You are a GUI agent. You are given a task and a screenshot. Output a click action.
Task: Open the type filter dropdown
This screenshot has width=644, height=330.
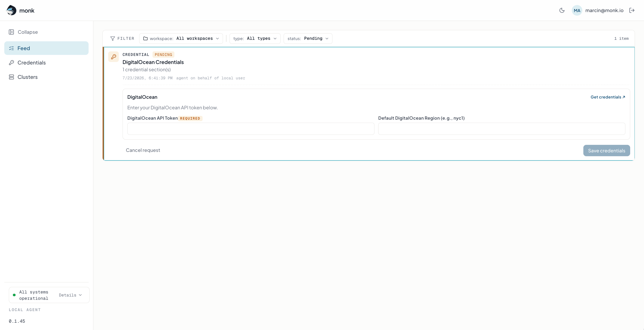255,39
